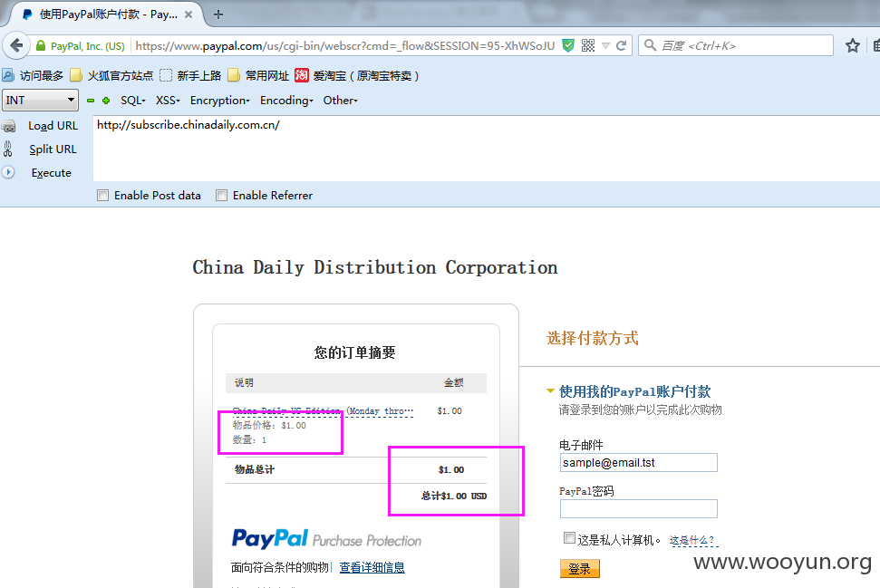Click the Load URL icon
This screenshot has width=880, height=588.
tap(8, 126)
